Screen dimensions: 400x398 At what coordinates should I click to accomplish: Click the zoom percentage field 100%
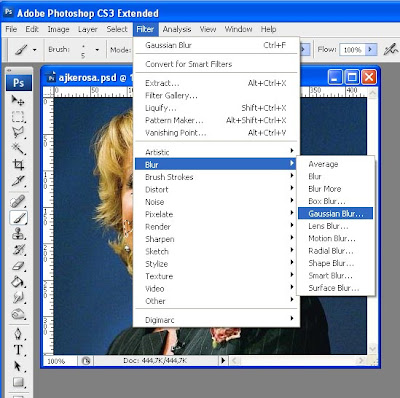coord(60,361)
